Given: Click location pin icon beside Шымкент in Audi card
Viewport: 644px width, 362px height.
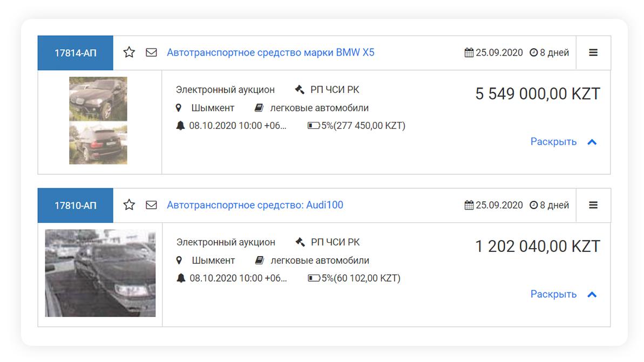Looking at the screenshot, I should (180, 261).
